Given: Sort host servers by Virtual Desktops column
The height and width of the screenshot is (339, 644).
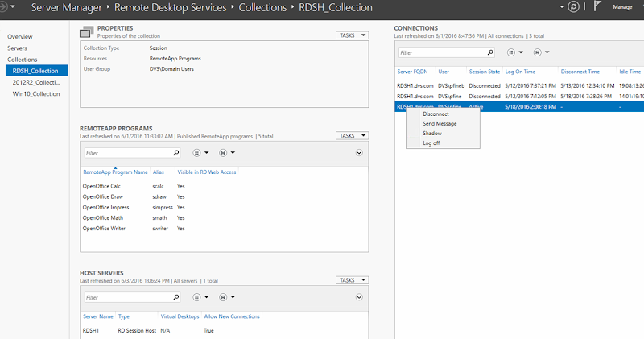Looking at the screenshot, I should tap(180, 316).
